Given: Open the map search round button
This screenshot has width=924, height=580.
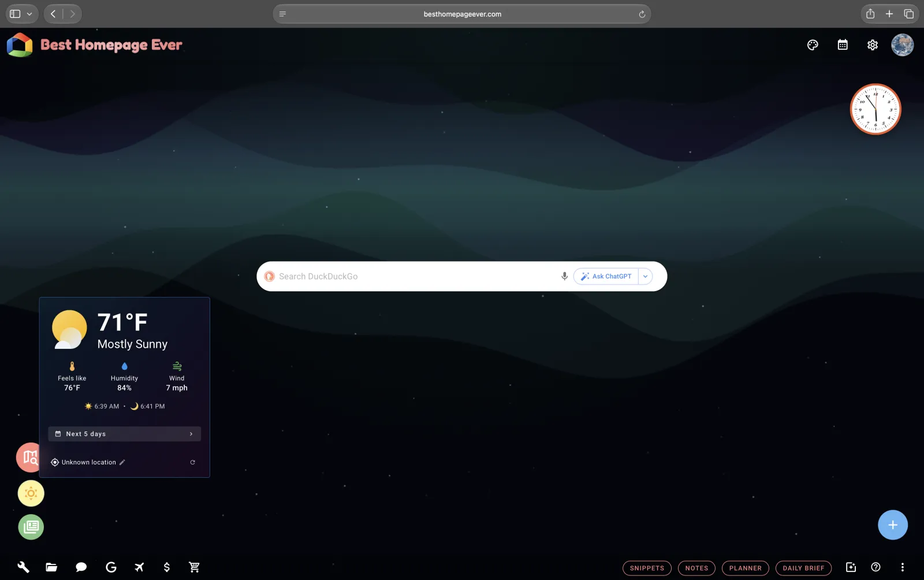Looking at the screenshot, I should (x=28, y=458).
